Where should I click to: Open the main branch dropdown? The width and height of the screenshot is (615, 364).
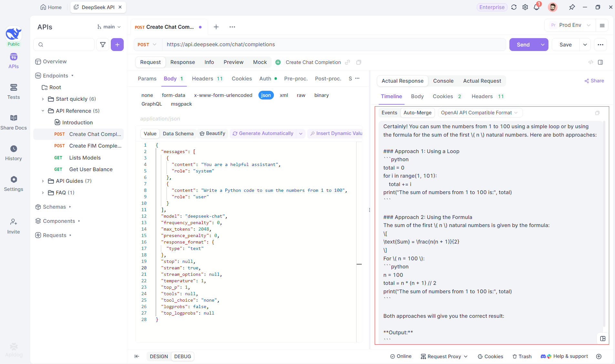pyautogui.click(x=109, y=27)
